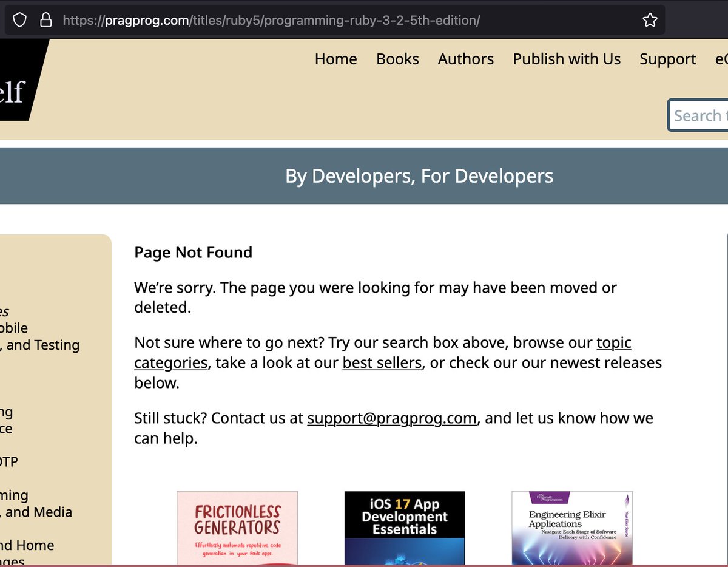The width and height of the screenshot is (728, 567).
Task: Click the padlock site security icon
Action: click(45, 21)
